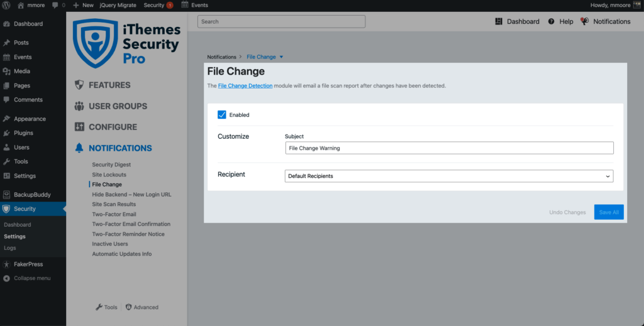The height and width of the screenshot is (326, 644).
Task: Open the mmore site home icon
Action: (x=21, y=5)
